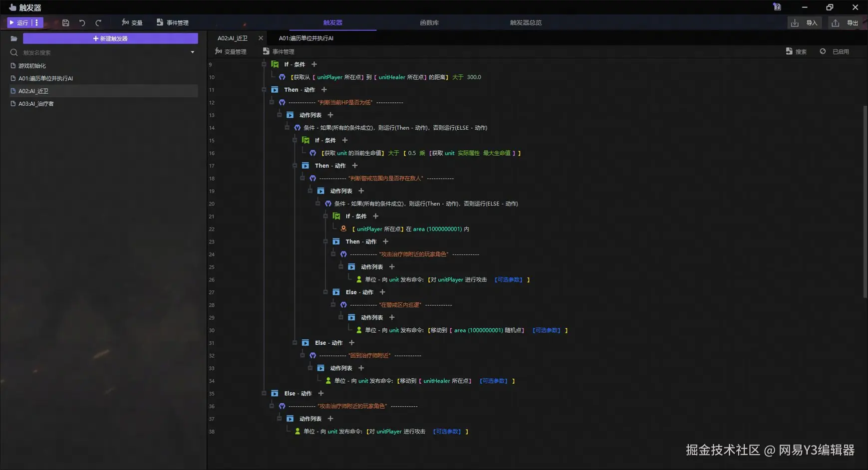Image resolution: width=868 pixels, height=470 pixels.
Task: Collapse the line 35 Else - 动作 node
Action: [264, 394]
